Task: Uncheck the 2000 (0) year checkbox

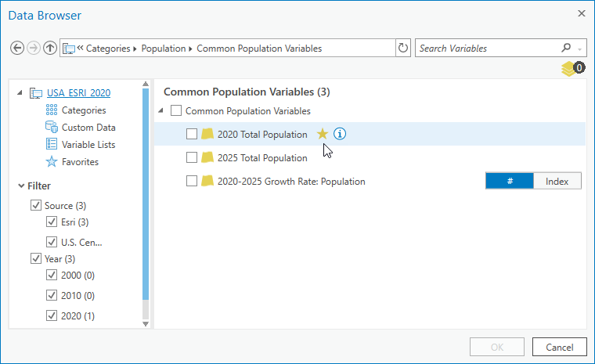Action: click(x=51, y=275)
